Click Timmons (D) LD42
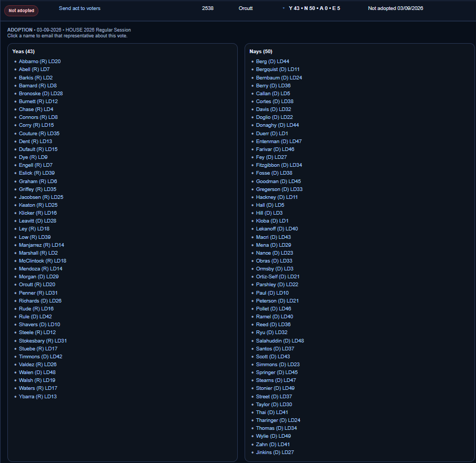The image size is (476, 463). coord(40,357)
